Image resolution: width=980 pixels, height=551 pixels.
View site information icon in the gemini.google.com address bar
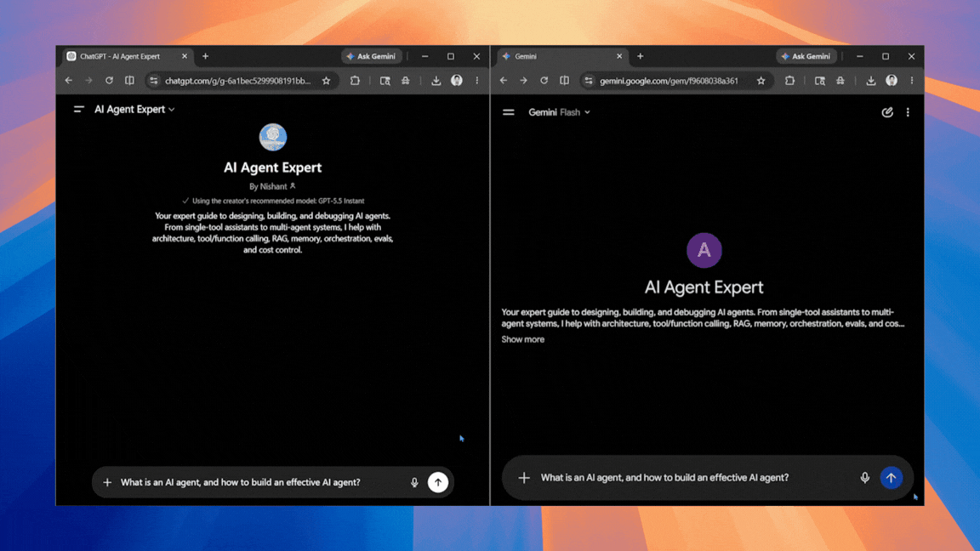point(589,81)
